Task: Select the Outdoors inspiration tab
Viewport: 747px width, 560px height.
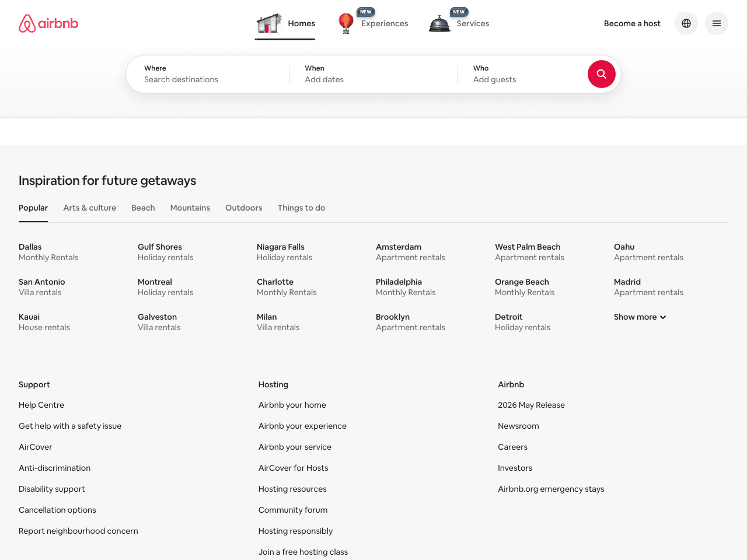Action: click(244, 208)
